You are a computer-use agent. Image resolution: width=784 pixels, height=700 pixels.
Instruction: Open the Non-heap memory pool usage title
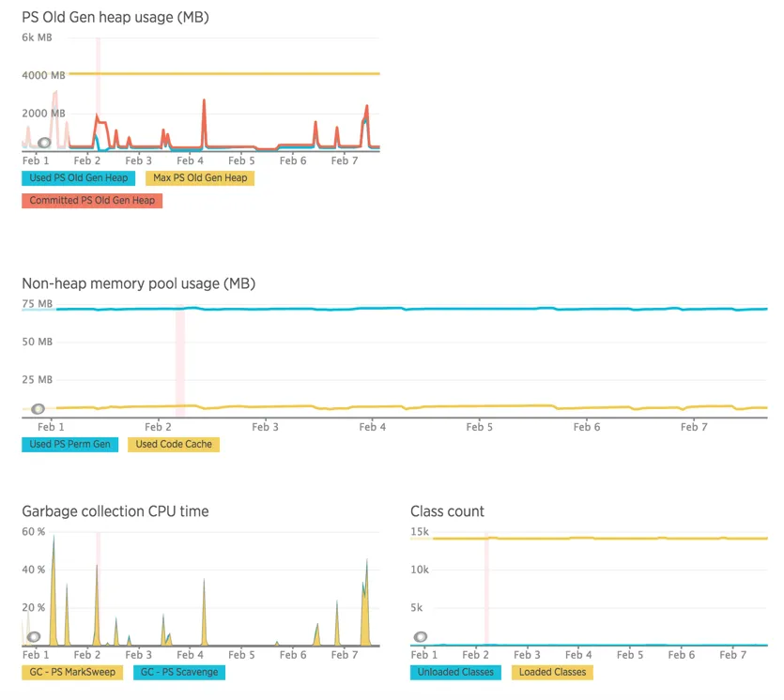139,283
